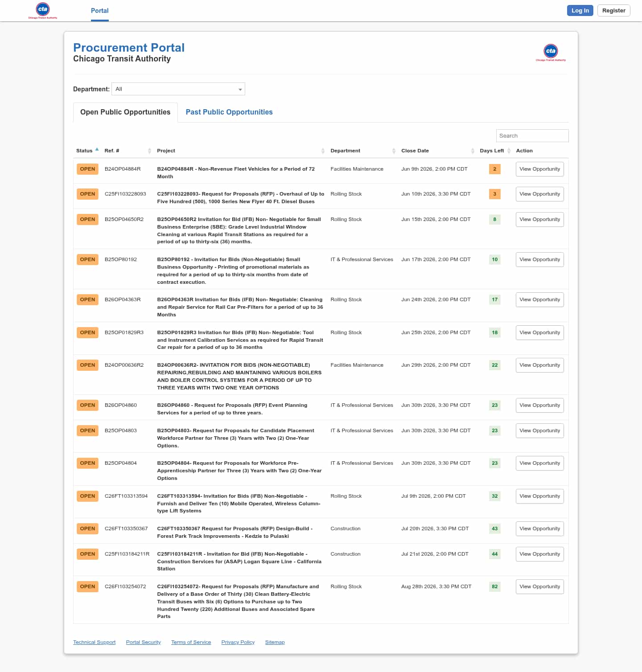Viewport: 642px width, 672px height.
Task: Click the days-left badge showing 2
Action: 494,169
